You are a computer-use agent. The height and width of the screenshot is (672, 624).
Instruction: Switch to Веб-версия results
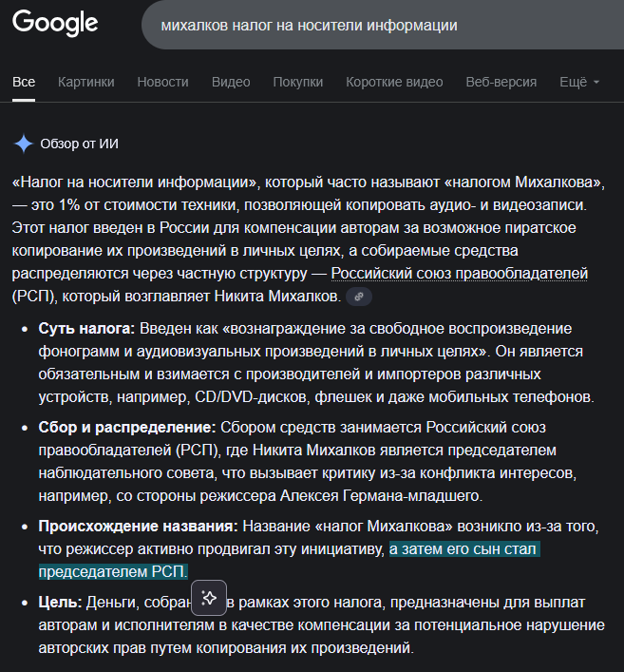point(501,82)
